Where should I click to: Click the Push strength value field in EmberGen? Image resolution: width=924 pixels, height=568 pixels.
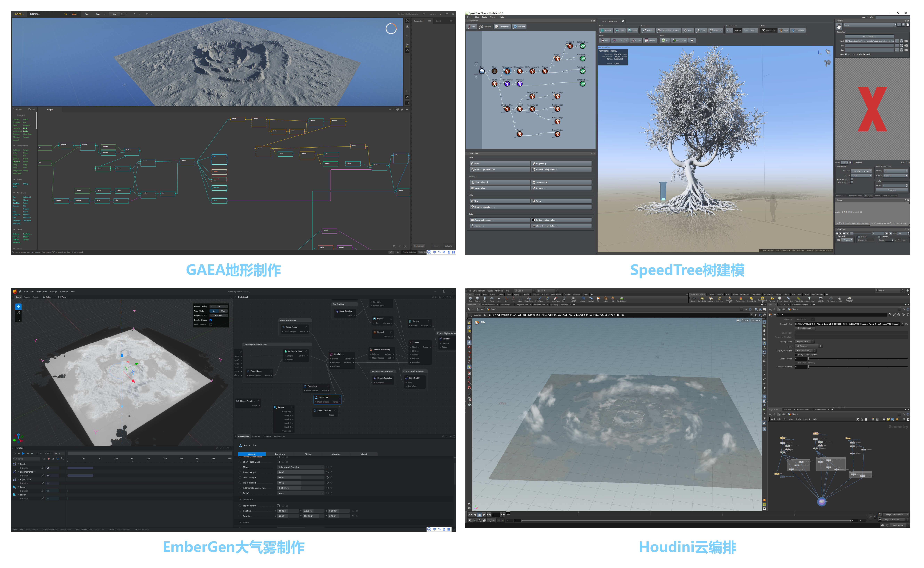coord(301,473)
